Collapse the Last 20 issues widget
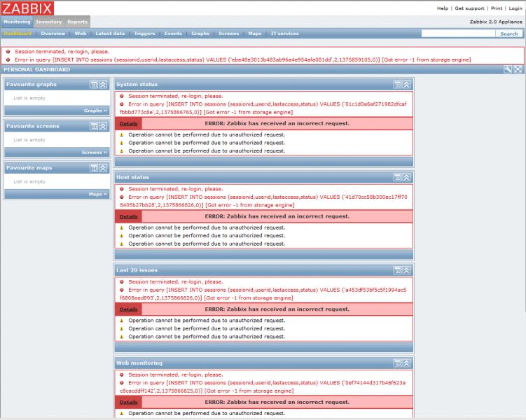 coord(406,270)
